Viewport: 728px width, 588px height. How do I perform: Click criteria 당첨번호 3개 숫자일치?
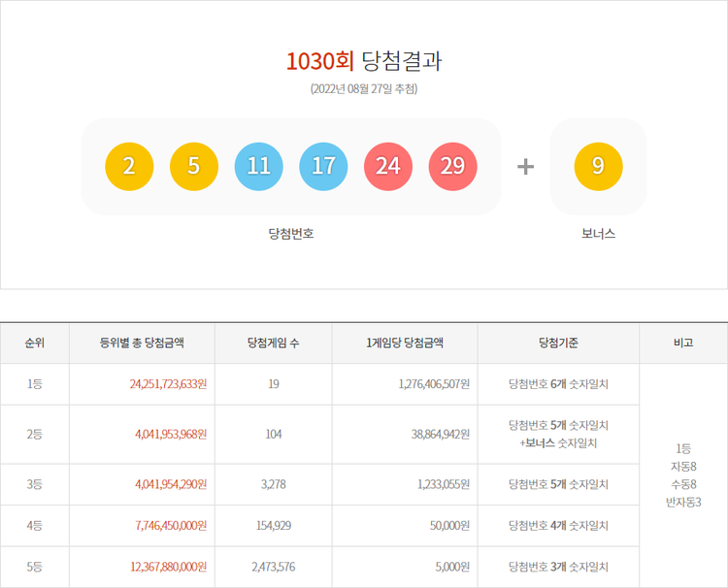coord(558,567)
